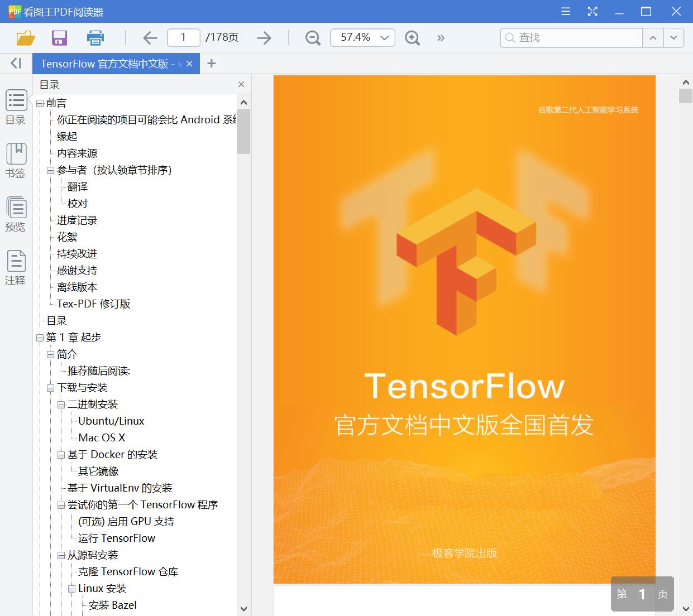Collapse the 下载与安装 tree node
This screenshot has width=693, height=616.
50,388
